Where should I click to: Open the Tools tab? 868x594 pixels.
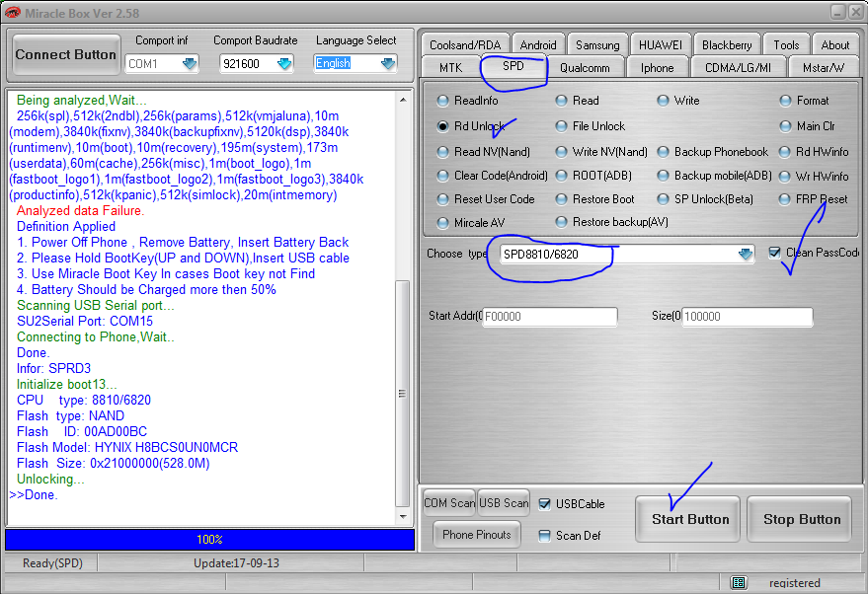click(x=786, y=44)
